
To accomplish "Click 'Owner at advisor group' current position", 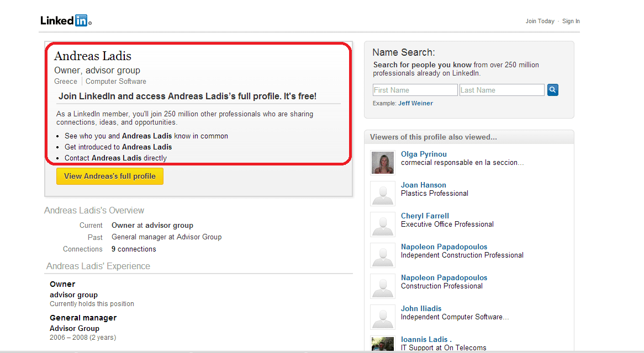I will coord(152,225).
